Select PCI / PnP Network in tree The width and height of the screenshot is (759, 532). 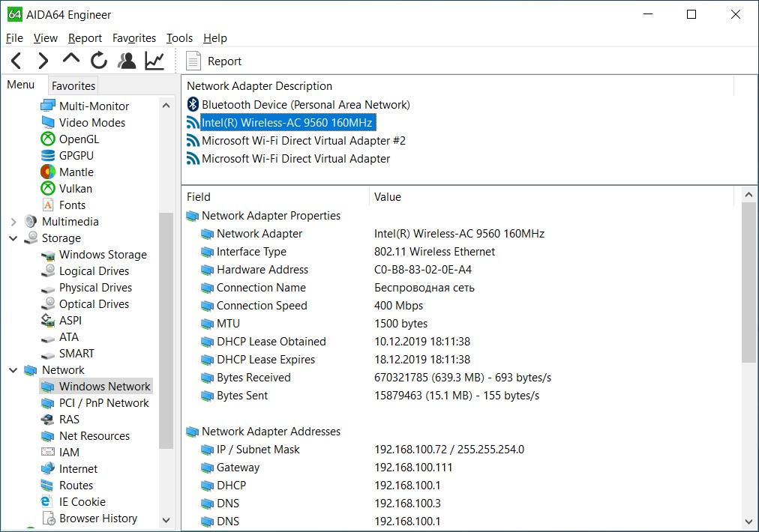(x=103, y=403)
